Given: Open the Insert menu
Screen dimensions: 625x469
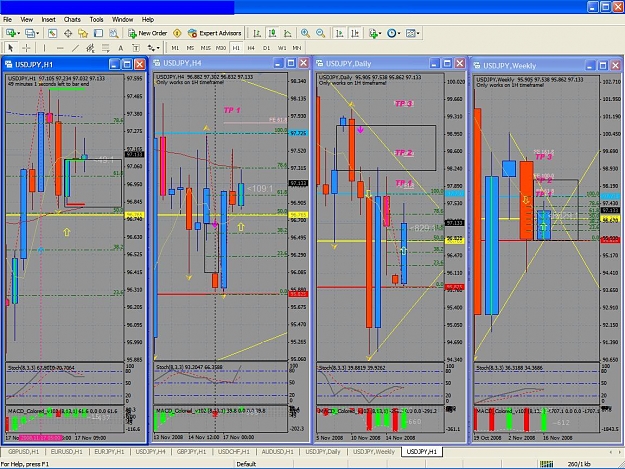Looking at the screenshot, I should click(x=49, y=20).
